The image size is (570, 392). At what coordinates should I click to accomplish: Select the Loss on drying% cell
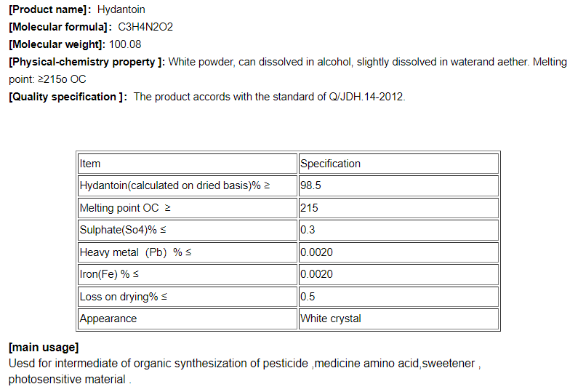[188, 297]
